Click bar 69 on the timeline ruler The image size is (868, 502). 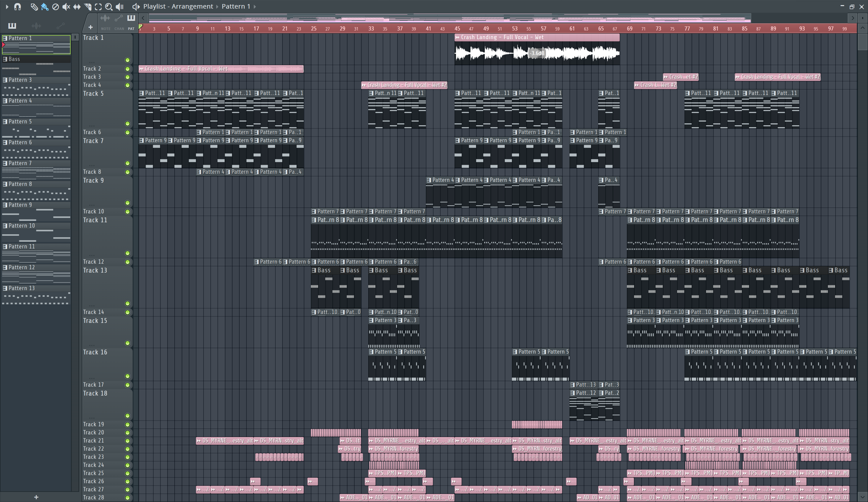[630, 29]
